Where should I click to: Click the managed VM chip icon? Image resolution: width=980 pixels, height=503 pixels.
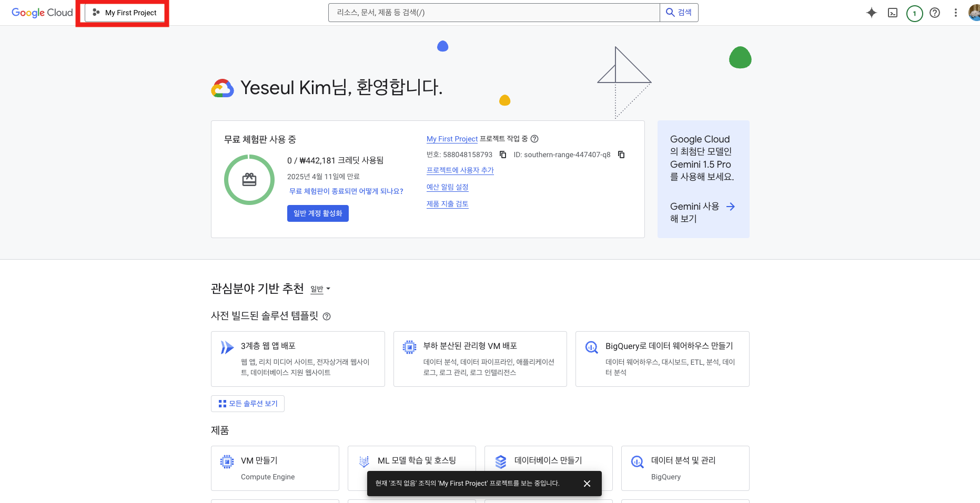pos(409,347)
